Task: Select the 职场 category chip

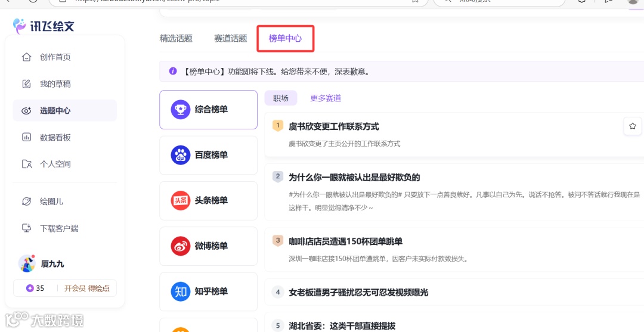Action: pyautogui.click(x=280, y=98)
